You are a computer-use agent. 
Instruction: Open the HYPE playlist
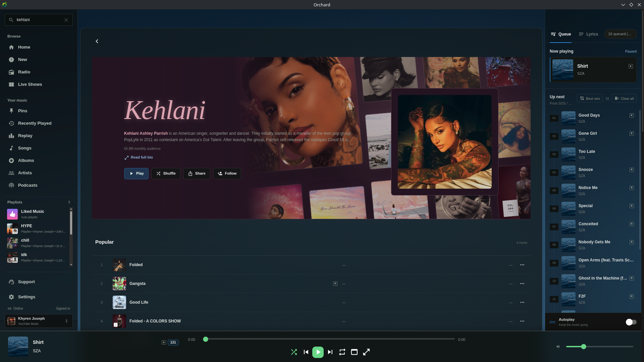(x=37, y=228)
